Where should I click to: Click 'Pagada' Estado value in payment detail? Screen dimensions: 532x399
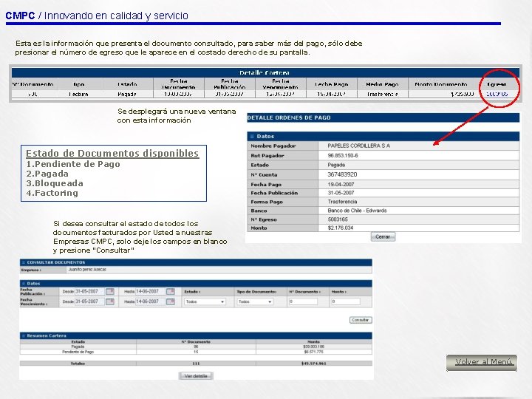tap(336, 166)
